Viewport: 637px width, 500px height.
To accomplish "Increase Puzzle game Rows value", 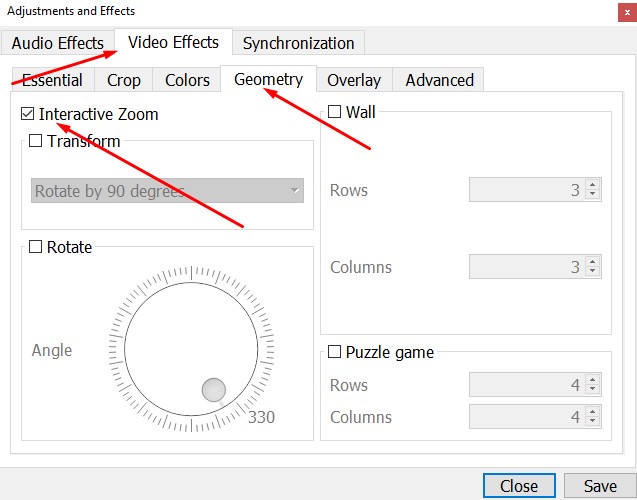I will pyautogui.click(x=593, y=380).
